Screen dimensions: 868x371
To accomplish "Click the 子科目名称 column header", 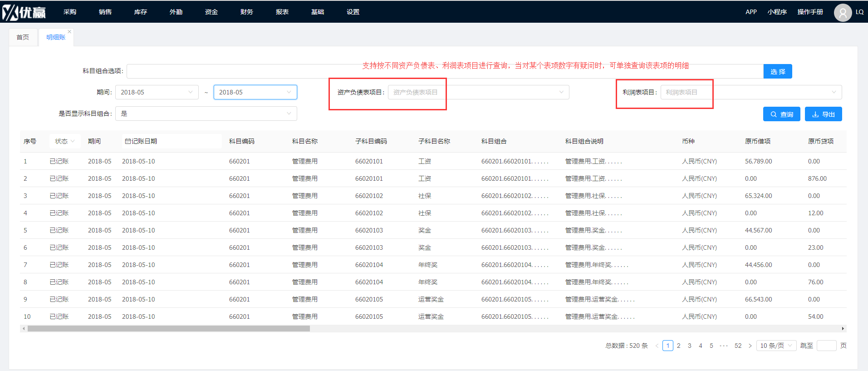I will coord(434,141).
